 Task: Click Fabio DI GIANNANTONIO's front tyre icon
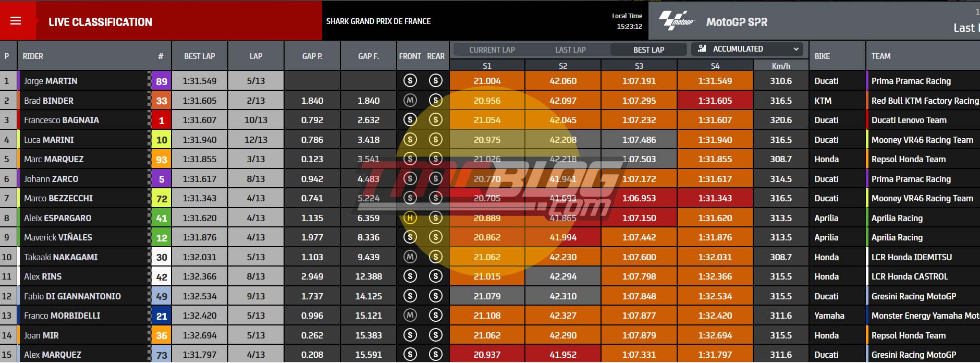[410, 296]
